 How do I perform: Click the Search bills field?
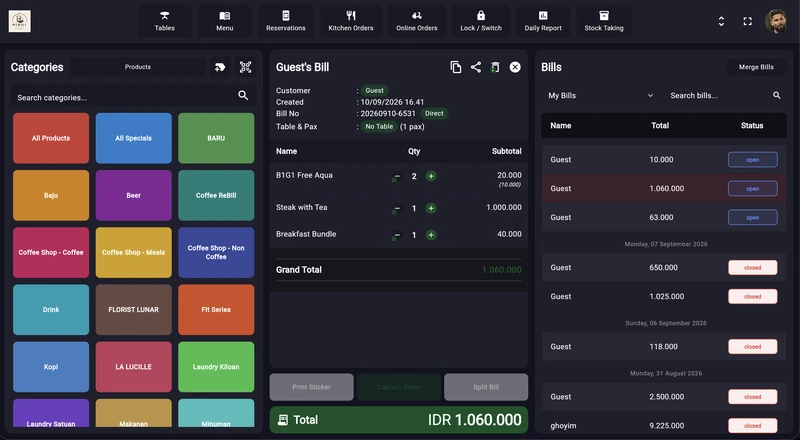[726, 95]
